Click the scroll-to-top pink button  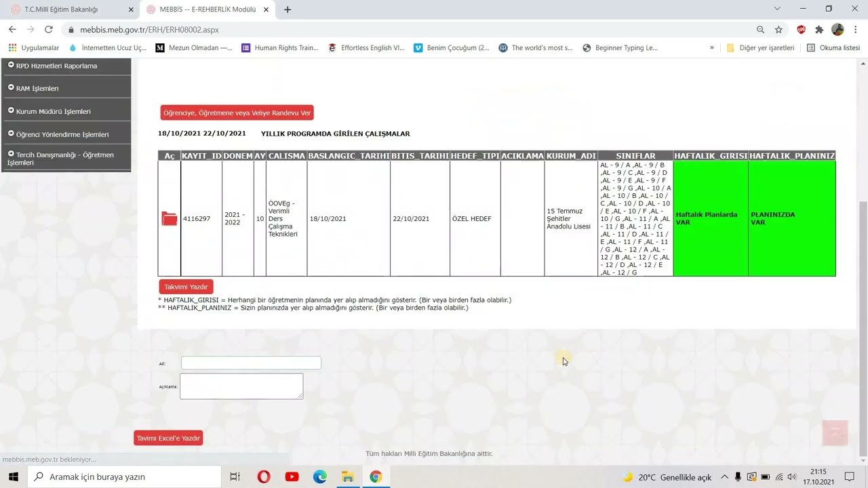click(835, 433)
